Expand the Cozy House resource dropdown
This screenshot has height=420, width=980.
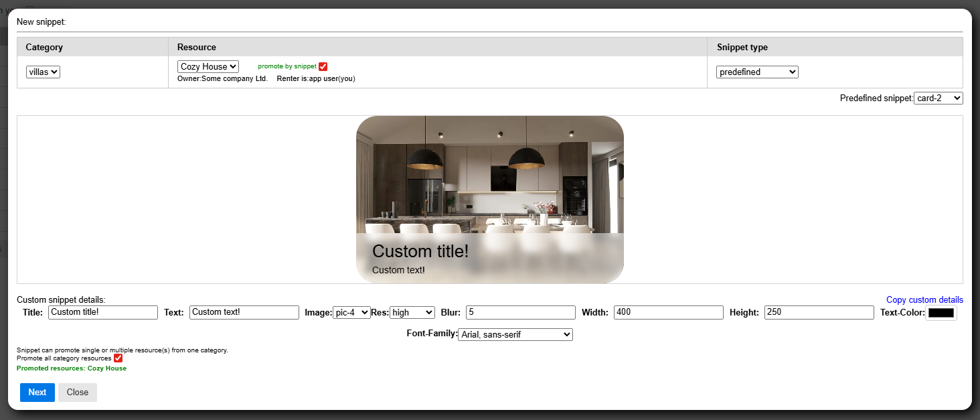tap(208, 67)
